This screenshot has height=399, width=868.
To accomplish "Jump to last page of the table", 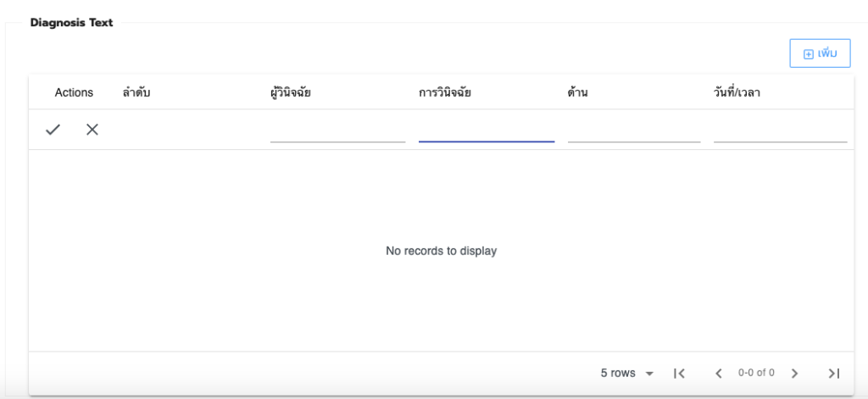I will click(833, 373).
